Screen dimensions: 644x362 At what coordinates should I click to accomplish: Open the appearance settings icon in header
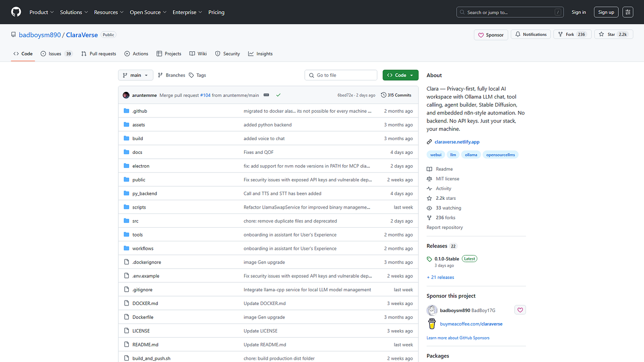pyautogui.click(x=628, y=12)
